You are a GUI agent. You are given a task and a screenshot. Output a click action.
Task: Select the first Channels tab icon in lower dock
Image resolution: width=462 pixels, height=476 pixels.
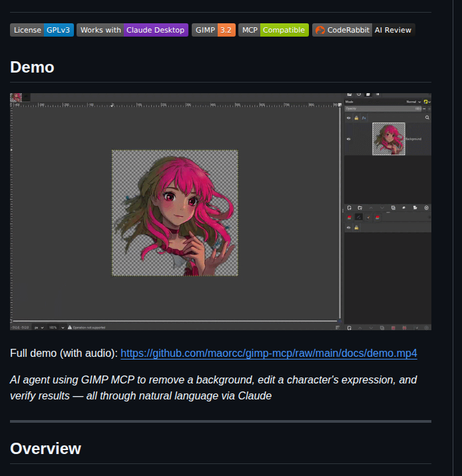click(x=349, y=217)
